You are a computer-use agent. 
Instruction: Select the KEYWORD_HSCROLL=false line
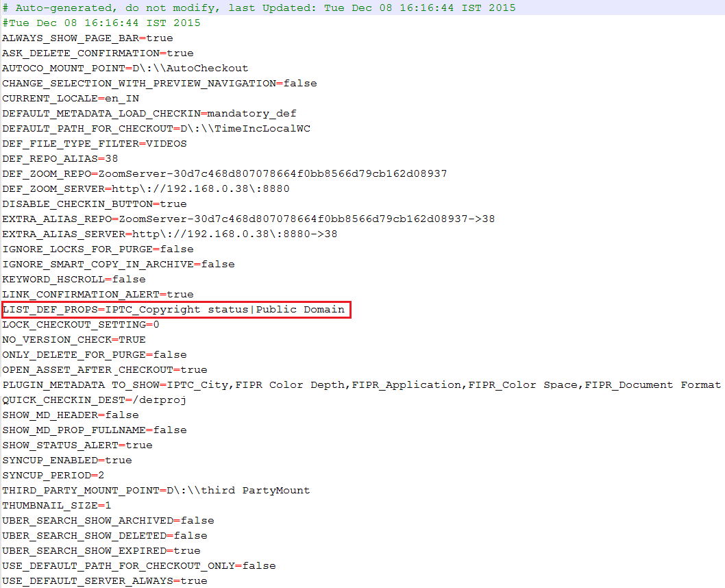[73, 279]
